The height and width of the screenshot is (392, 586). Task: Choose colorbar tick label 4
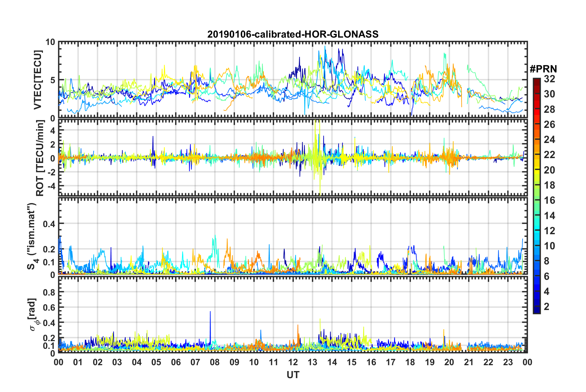547,291
